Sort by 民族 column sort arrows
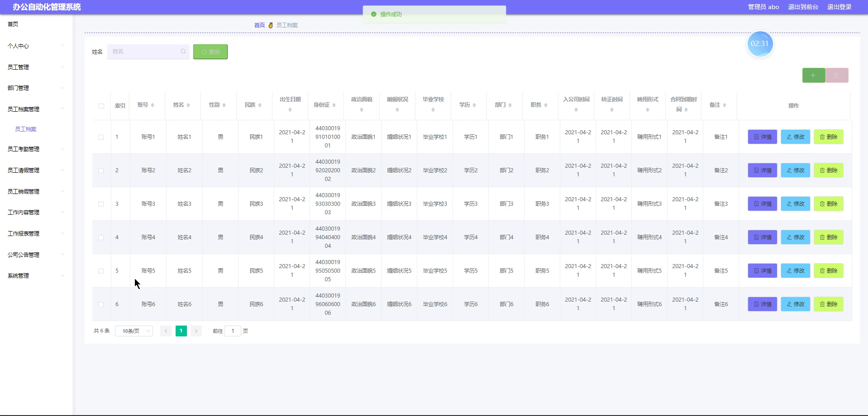 pos(260,105)
